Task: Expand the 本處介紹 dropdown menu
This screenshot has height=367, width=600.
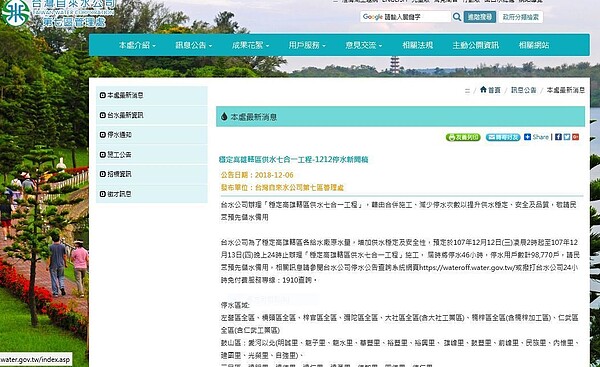Action: [x=137, y=45]
